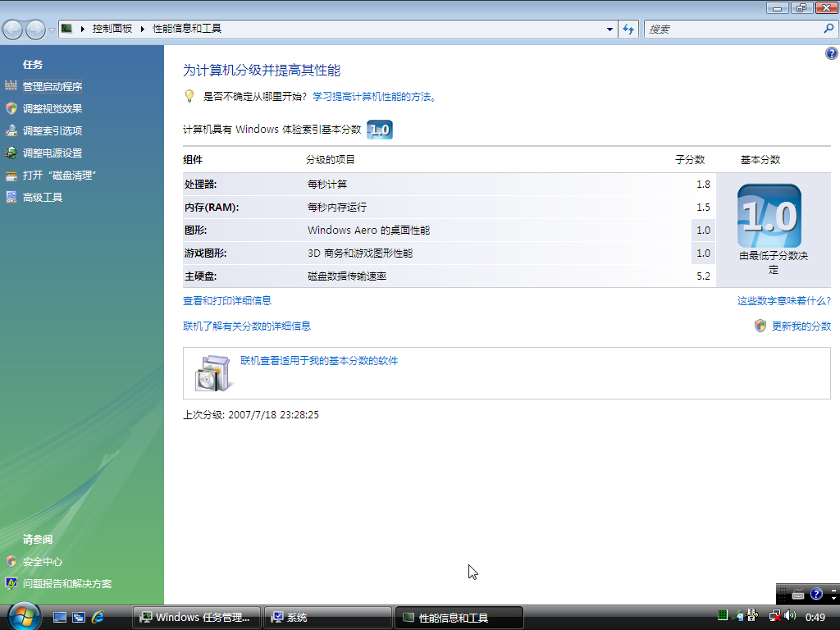Viewport: 840px width, 630px height.
Task: Click the 主硬盘 row subscore 5.2
Action: pos(703,276)
